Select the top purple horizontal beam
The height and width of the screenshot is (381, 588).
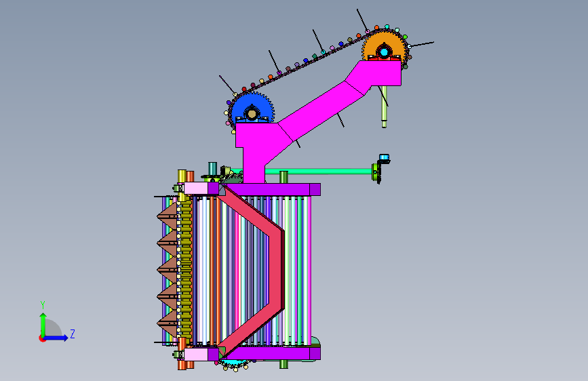coord(270,189)
